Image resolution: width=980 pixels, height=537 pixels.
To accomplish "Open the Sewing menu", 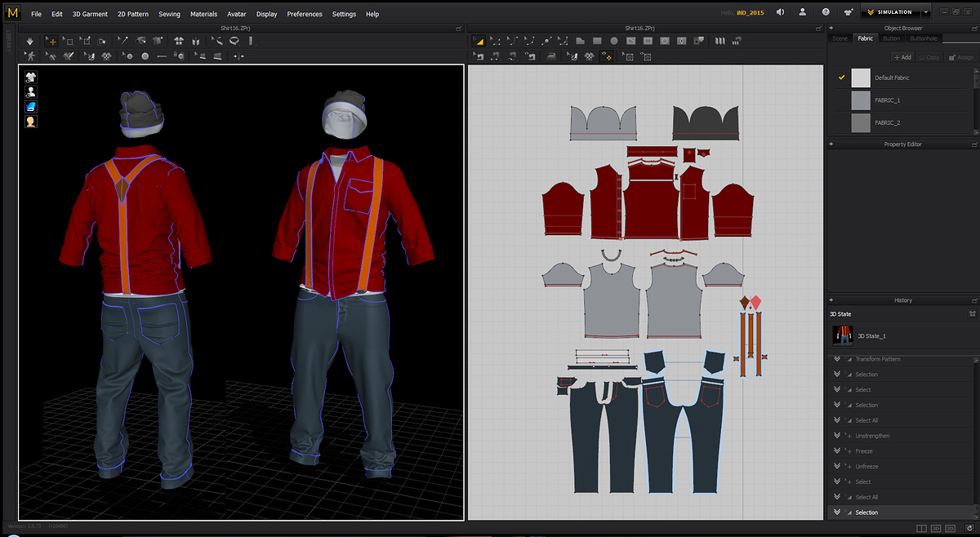I will [x=169, y=14].
